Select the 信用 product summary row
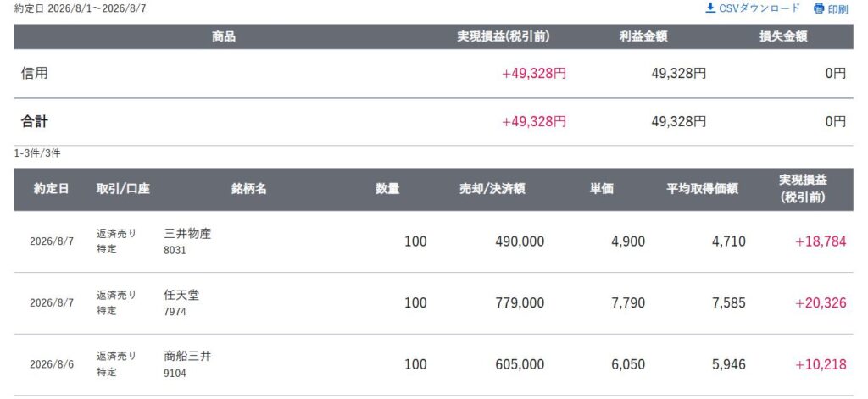This screenshot has width=868, height=399. click(x=433, y=74)
